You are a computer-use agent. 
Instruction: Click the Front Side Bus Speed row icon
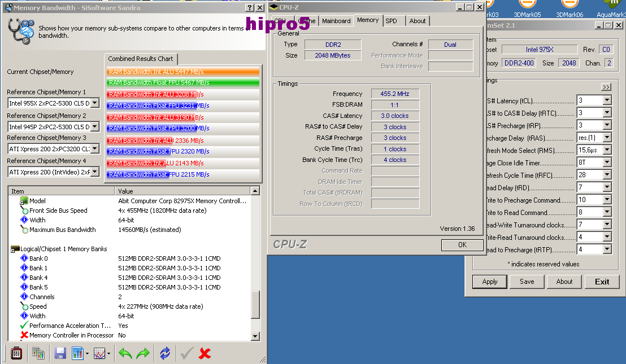pos(24,210)
